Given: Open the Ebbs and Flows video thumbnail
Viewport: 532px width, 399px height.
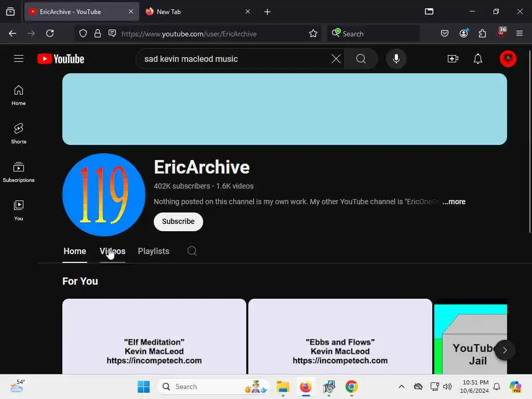Looking at the screenshot, I should tap(340, 336).
